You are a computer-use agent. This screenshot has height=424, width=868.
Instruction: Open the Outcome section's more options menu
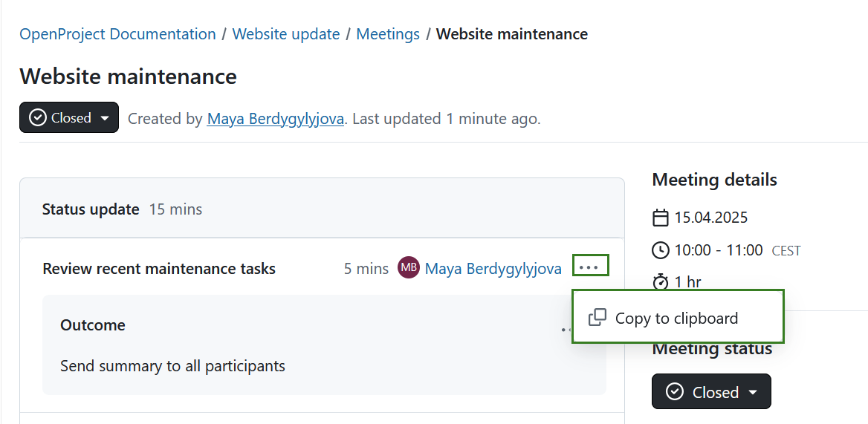pos(566,329)
